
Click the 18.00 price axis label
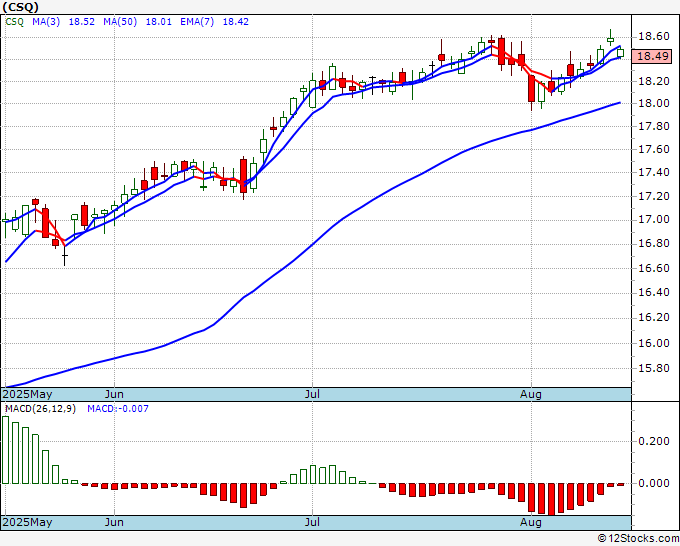point(654,103)
